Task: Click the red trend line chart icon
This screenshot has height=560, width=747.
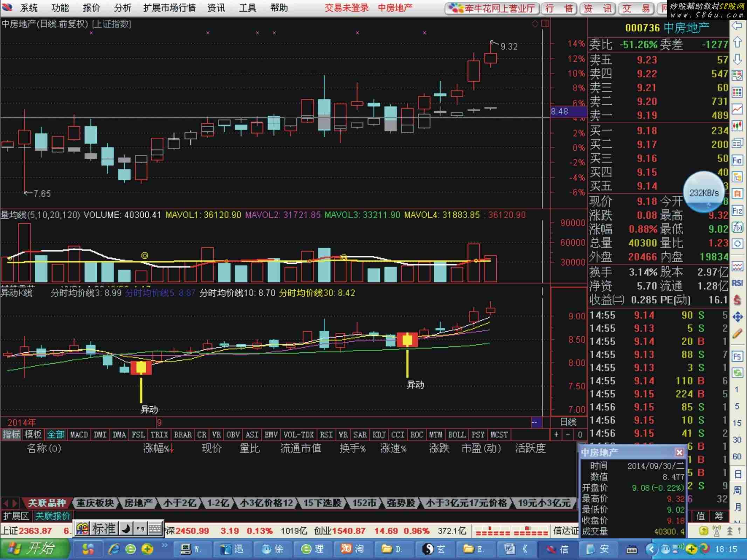Action: point(737,109)
